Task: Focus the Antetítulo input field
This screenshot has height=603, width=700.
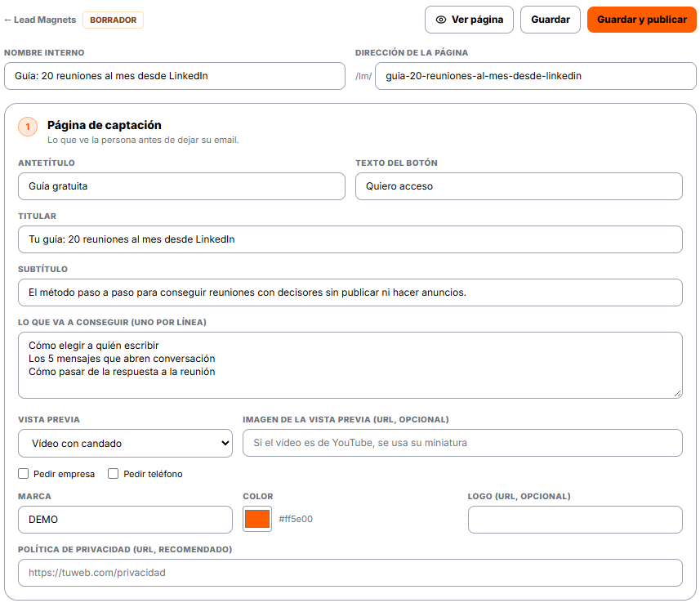Action: [181, 186]
